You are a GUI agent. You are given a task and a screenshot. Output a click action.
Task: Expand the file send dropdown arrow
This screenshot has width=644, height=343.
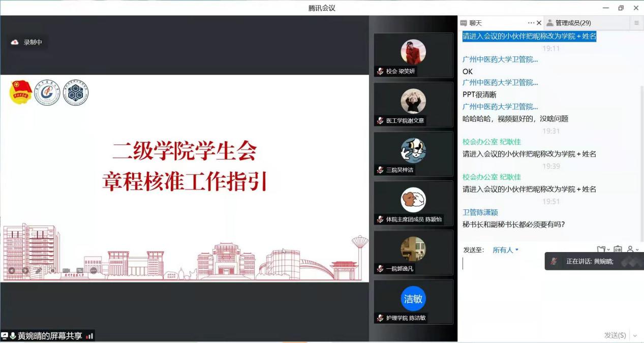coord(608,250)
